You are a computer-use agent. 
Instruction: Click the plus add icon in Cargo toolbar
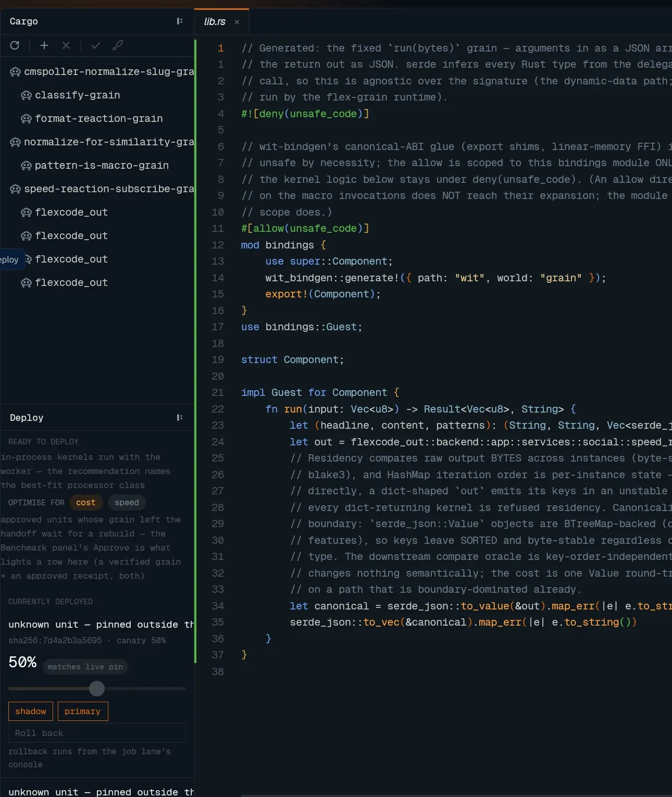click(44, 45)
